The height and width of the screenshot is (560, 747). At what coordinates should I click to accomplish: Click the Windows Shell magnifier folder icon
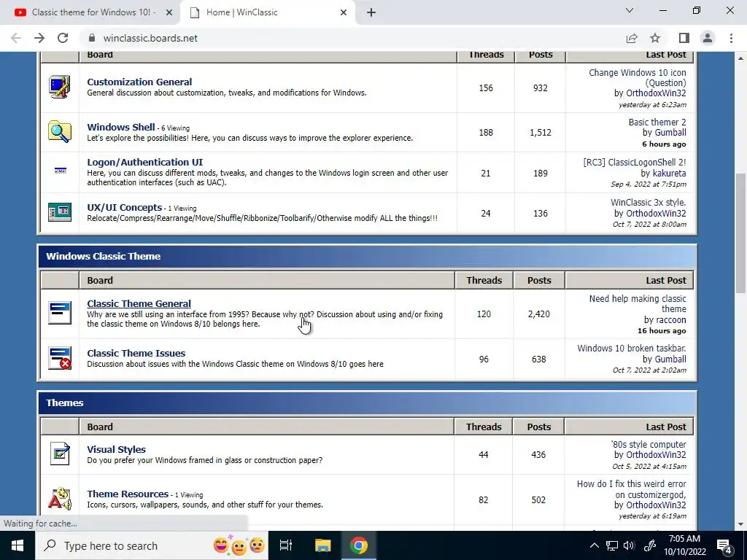coord(60,132)
